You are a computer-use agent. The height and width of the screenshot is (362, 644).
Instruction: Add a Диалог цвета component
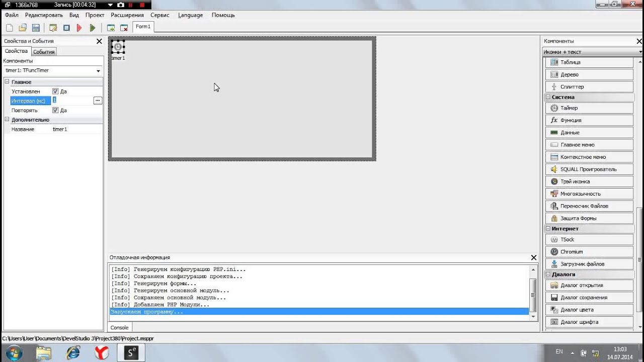pos(589,310)
